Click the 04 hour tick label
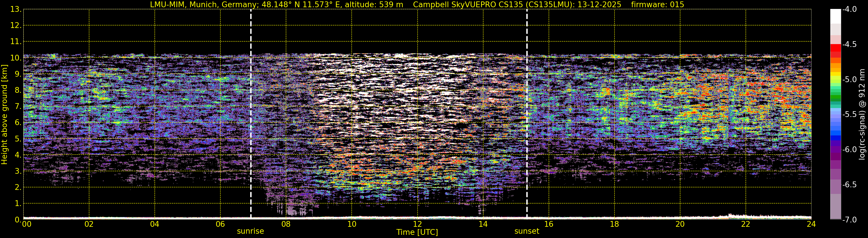Image resolution: width=868 pixels, height=238 pixels. pos(155,224)
